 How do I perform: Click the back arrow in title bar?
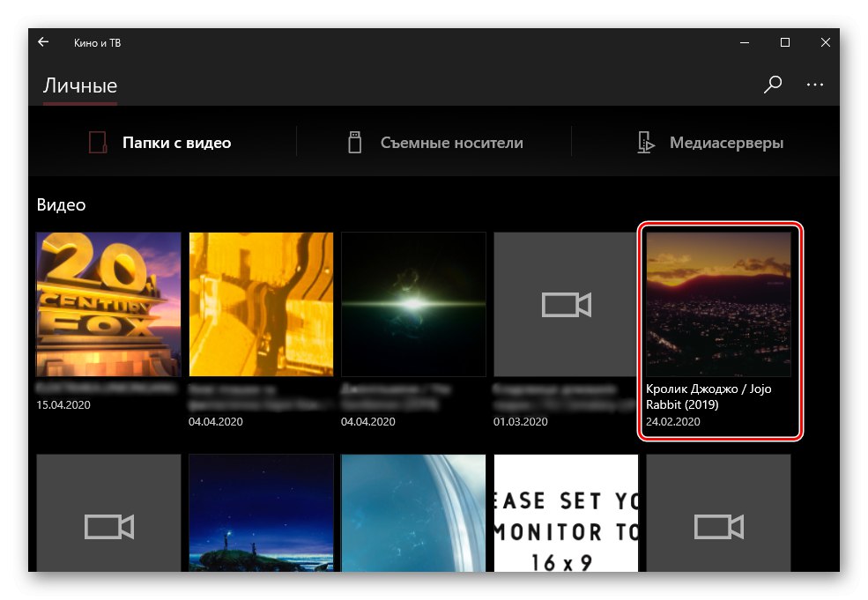pyautogui.click(x=43, y=42)
